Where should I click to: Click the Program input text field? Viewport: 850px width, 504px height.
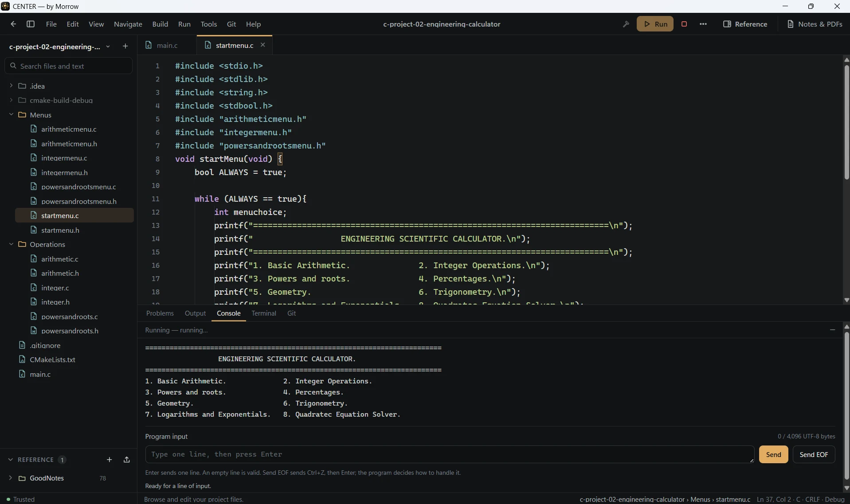pyautogui.click(x=450, y=454)
